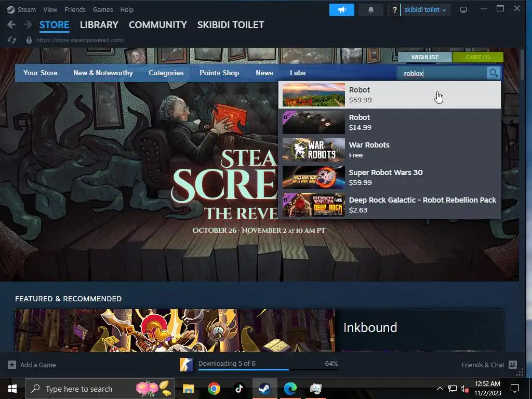Screen dimensions: 532x399
Task: Click the padlock icon beside the URL
Action: point(29,40)
